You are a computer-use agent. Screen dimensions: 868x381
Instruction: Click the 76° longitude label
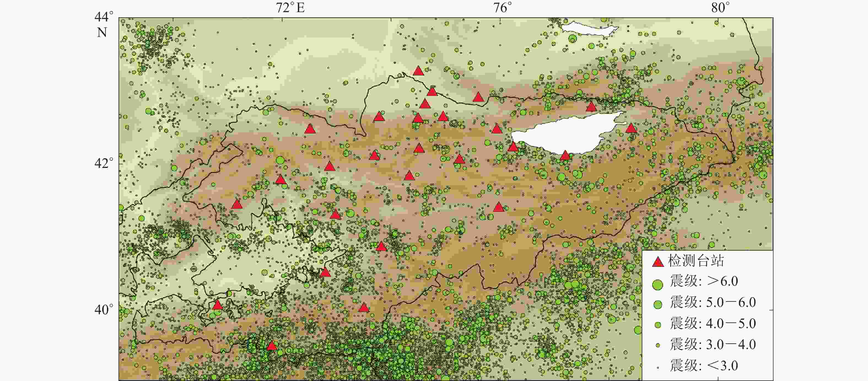502,7
